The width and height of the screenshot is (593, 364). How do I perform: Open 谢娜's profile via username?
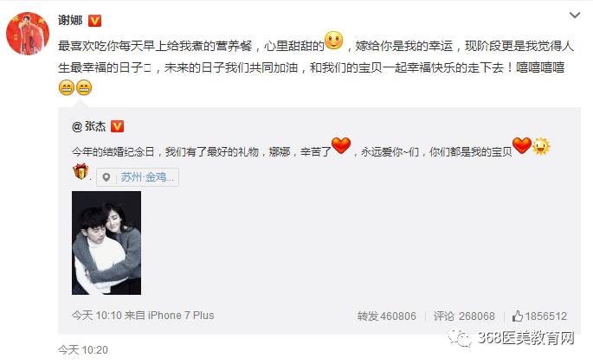coord(70,20)
